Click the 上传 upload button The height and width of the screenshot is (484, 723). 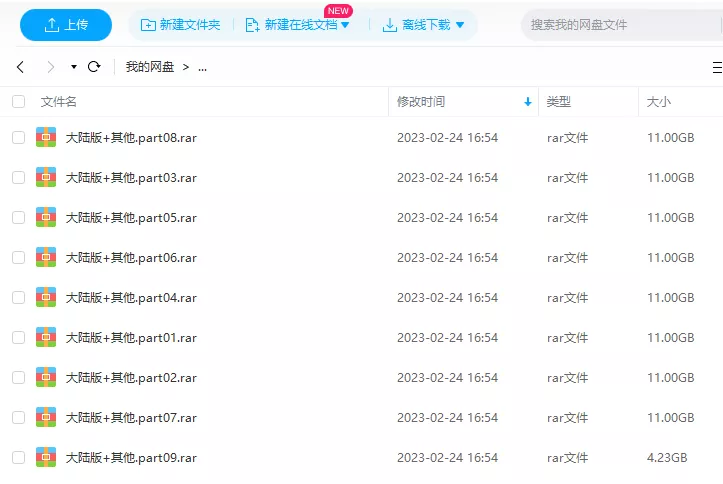click(x=65, y=24)
